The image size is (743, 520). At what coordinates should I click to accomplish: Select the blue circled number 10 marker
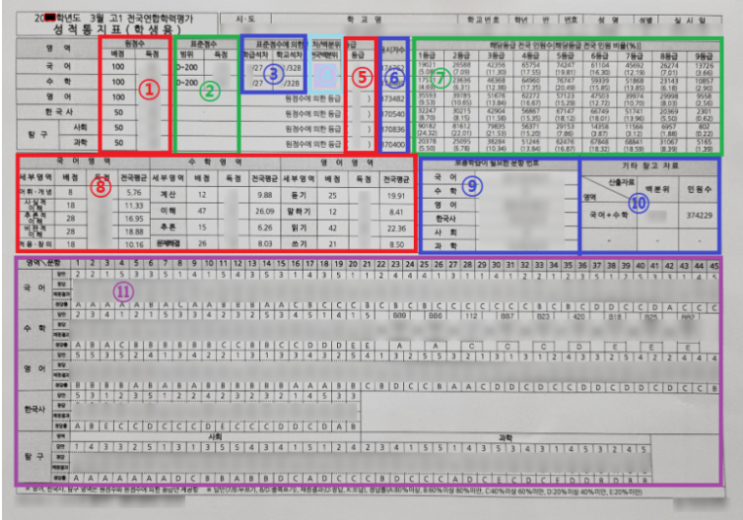(x=638, y=203)
